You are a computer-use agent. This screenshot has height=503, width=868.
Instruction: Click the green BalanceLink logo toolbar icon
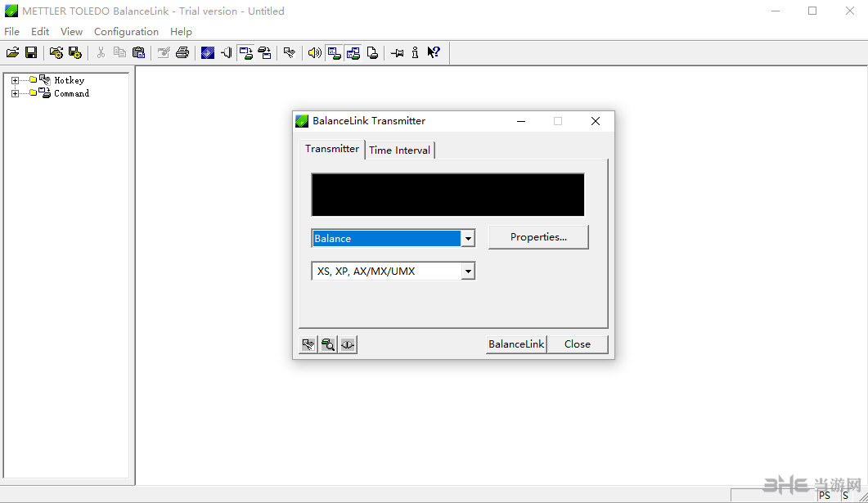[x=208, y=52]
